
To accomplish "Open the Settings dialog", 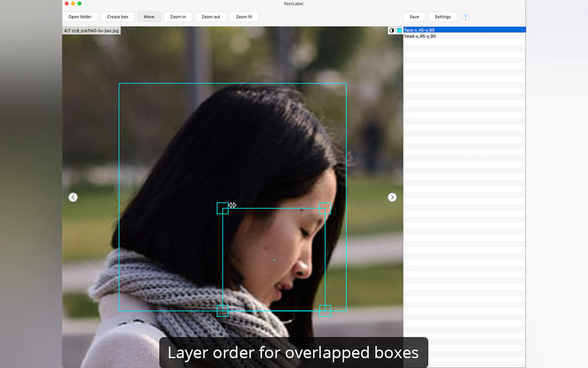I will coord(442,17).
